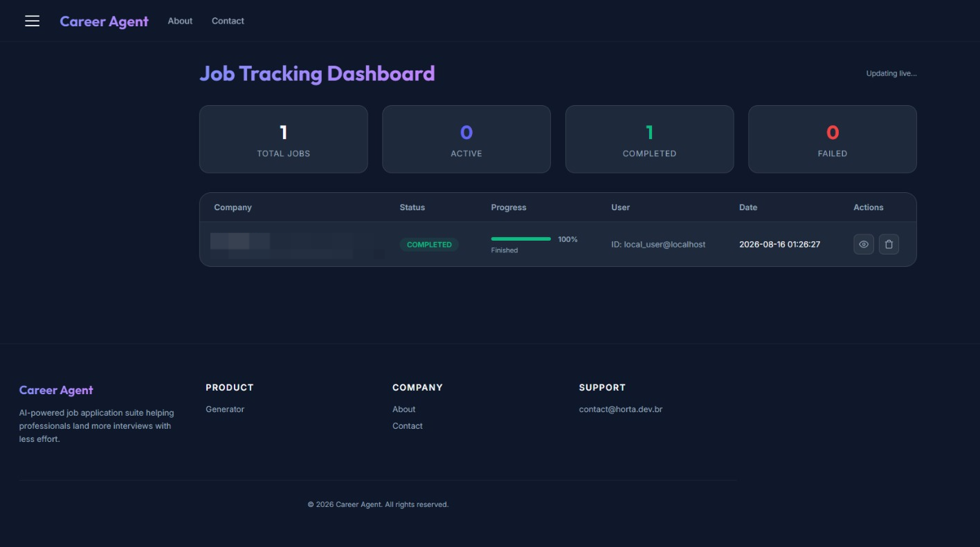Click the date '2026-08-16 01:26:27'
Viewport: 980px width, 547px height.
780,245
